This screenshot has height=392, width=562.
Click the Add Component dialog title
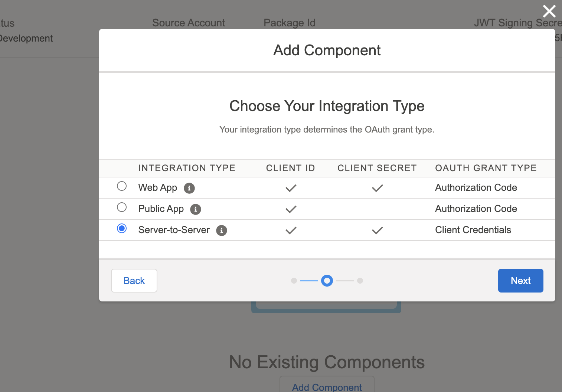tap(327, 50)
